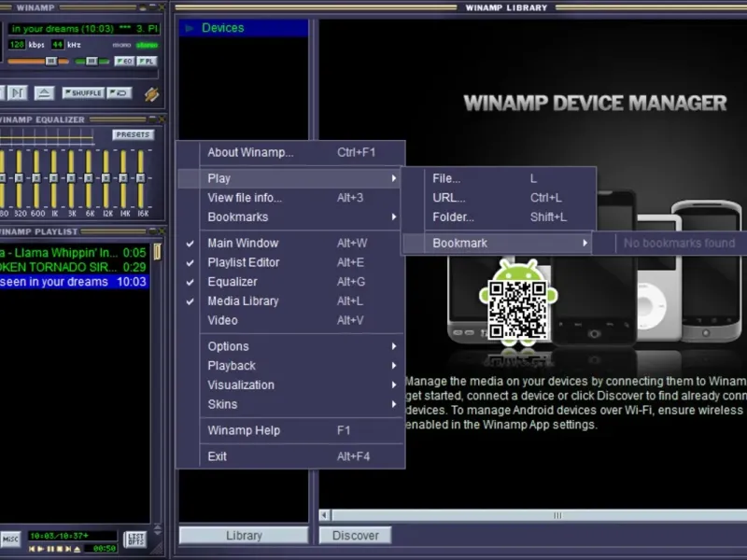Select the TORNADO SIR... 0:29 playlist entry
Viewport: 747px width, 560px height.
pos(75,267)
